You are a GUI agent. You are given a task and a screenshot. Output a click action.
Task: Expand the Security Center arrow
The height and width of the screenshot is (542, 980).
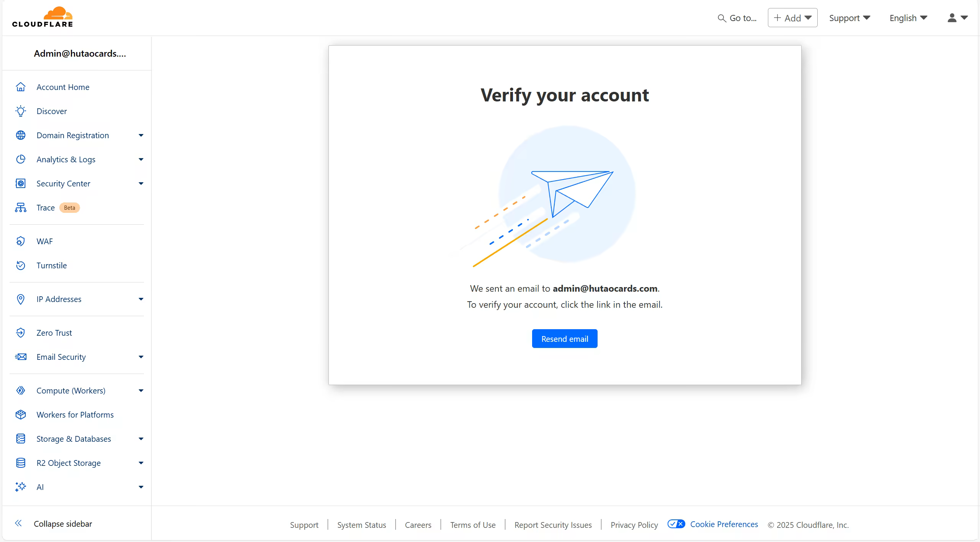[x=141, y=184]
